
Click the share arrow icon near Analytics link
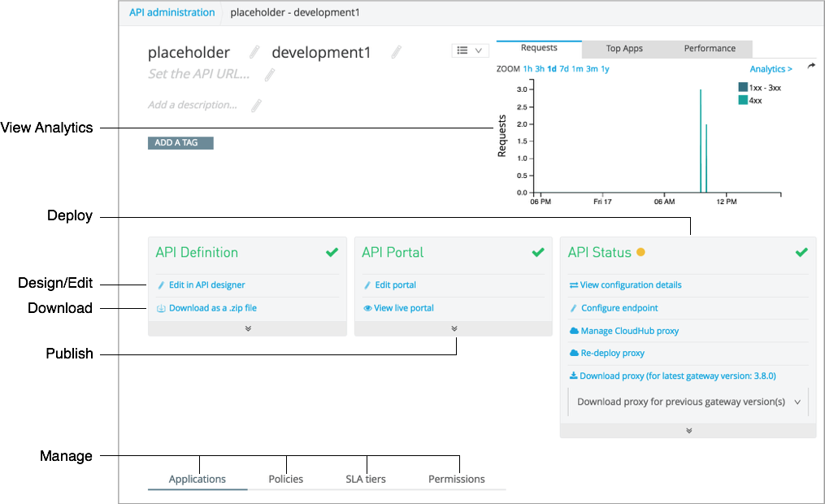pos(810,65)
